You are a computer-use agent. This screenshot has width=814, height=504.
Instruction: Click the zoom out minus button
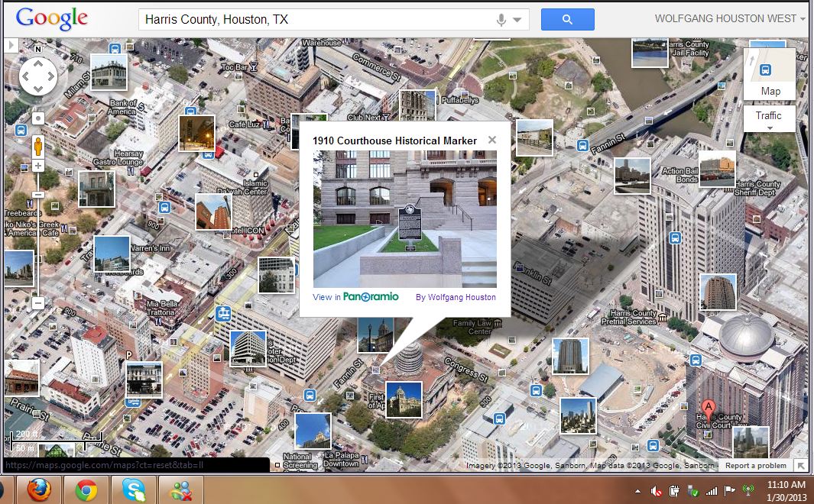pyautogui.click(x=38, y=303)
